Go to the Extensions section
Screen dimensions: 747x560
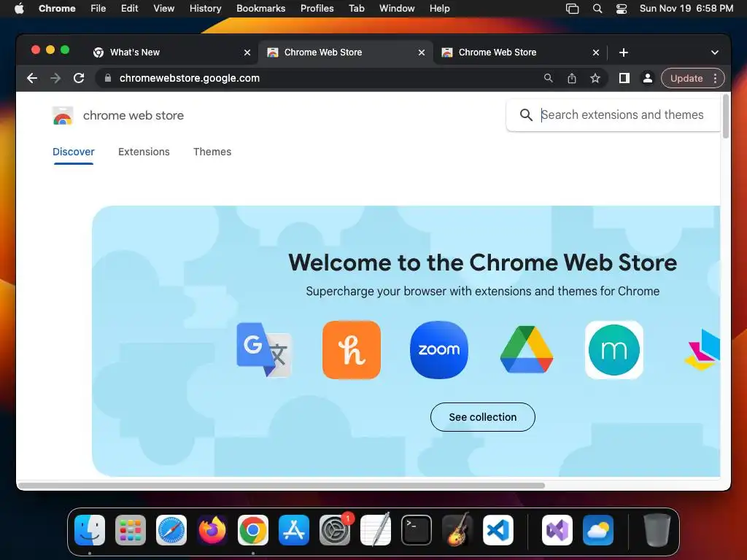pyautogui.click(x=144, y=152)
